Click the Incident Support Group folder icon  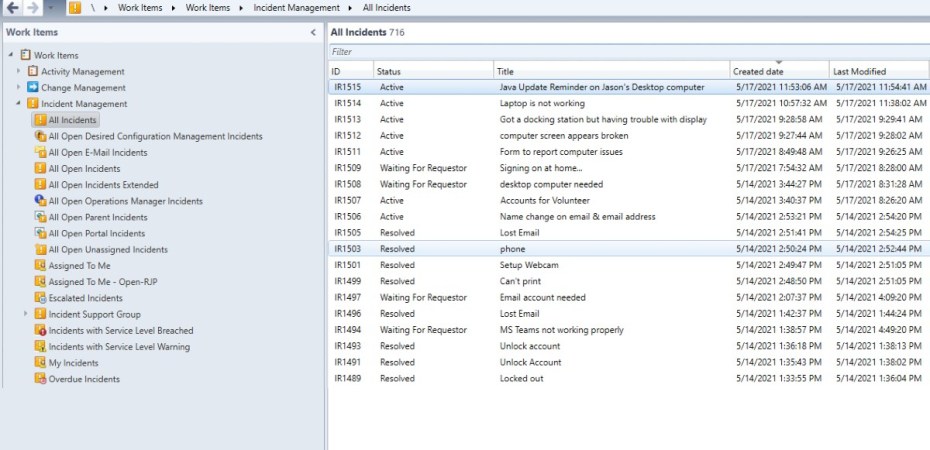40,314
